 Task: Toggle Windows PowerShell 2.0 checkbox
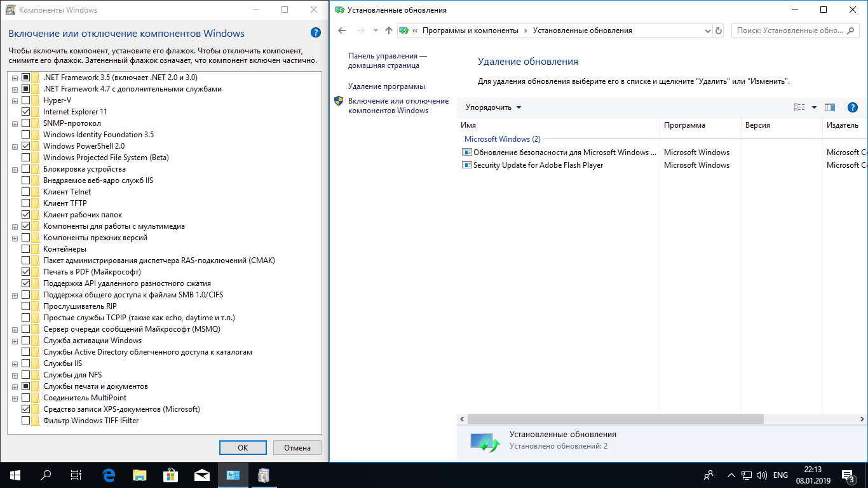26,146
